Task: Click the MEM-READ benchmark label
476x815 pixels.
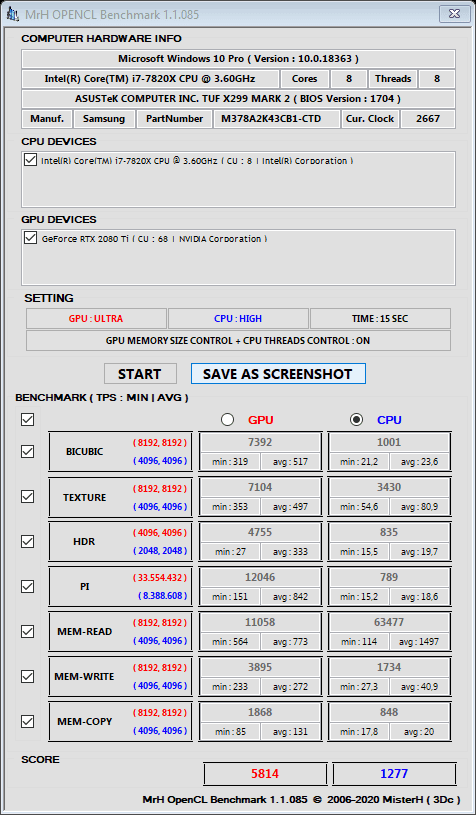Action: tap(85, 632)
